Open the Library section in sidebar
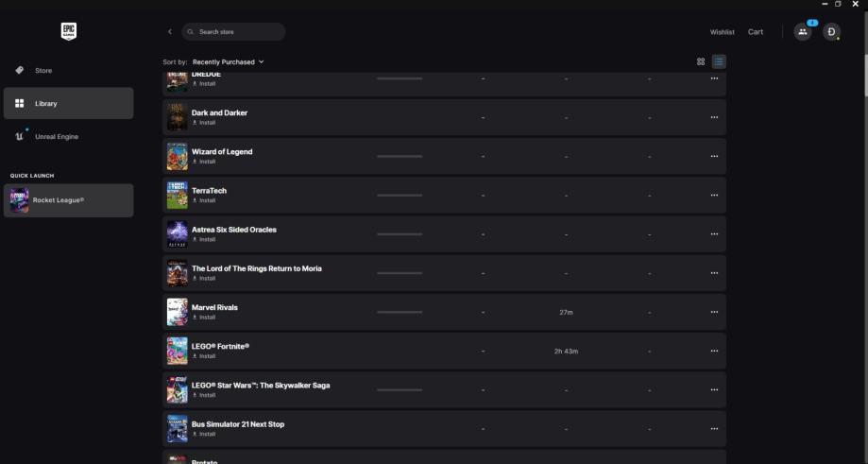 pos(68,104)
